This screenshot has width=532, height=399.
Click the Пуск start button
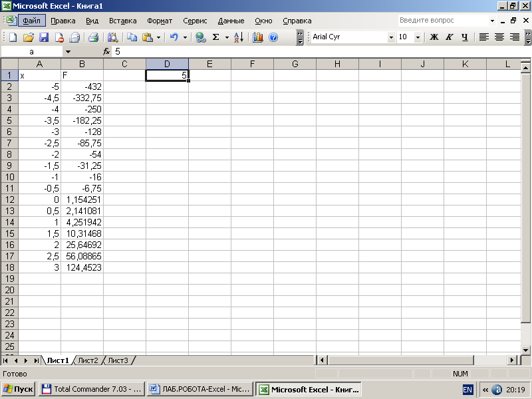19,389
